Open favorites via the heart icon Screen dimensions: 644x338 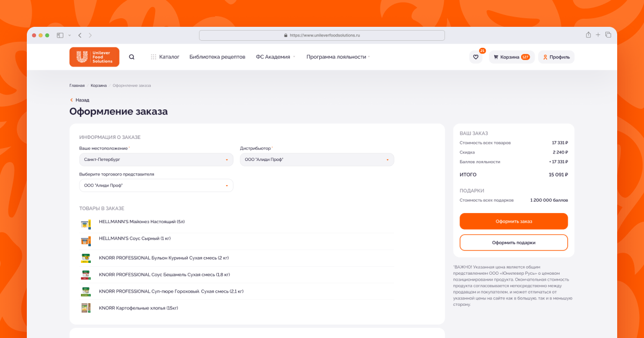pos(475,57)
